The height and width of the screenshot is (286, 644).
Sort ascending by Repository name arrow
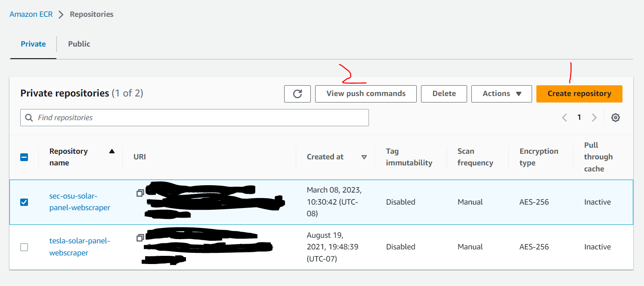pyautogui.click(x=112, y=151)
